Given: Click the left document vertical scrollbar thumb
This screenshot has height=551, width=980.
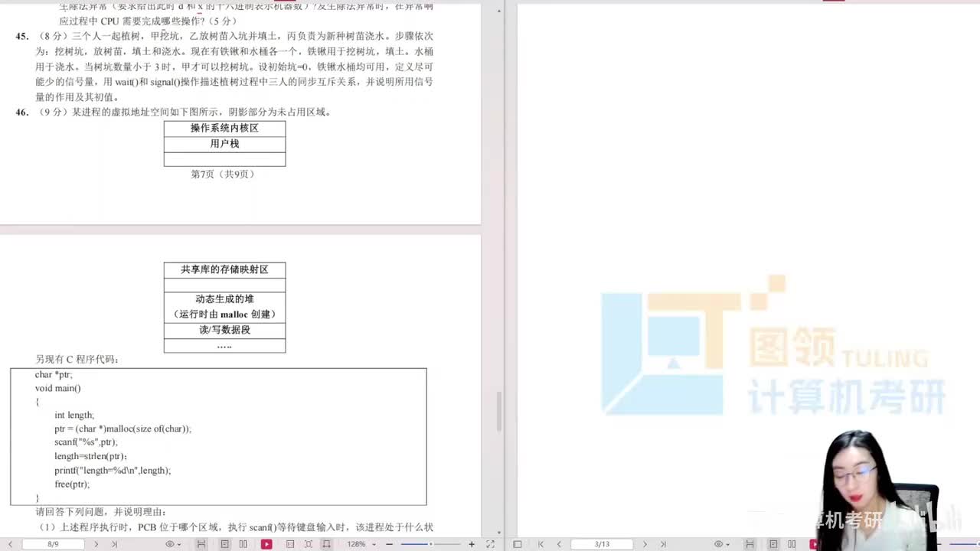Looking at the screenshot, I should pyautogui.click(x=500, y=412).
